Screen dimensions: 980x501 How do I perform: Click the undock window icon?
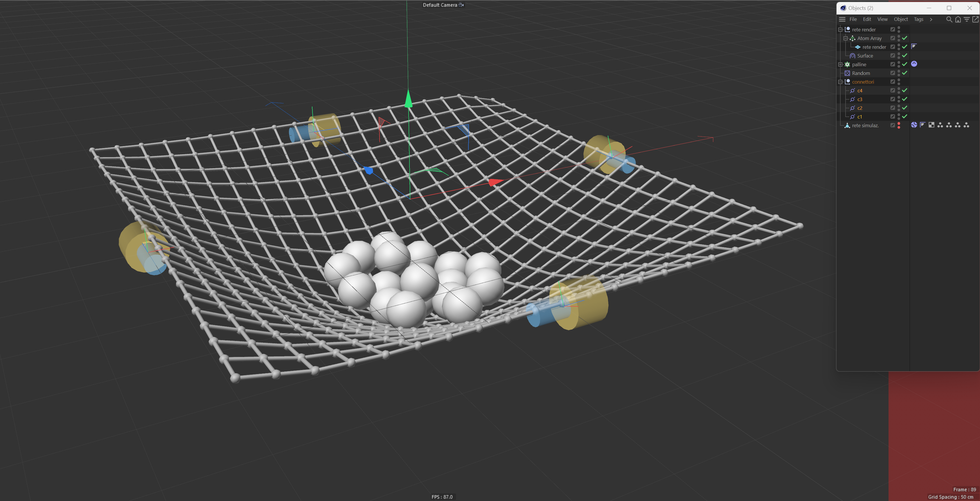(975, 19)
